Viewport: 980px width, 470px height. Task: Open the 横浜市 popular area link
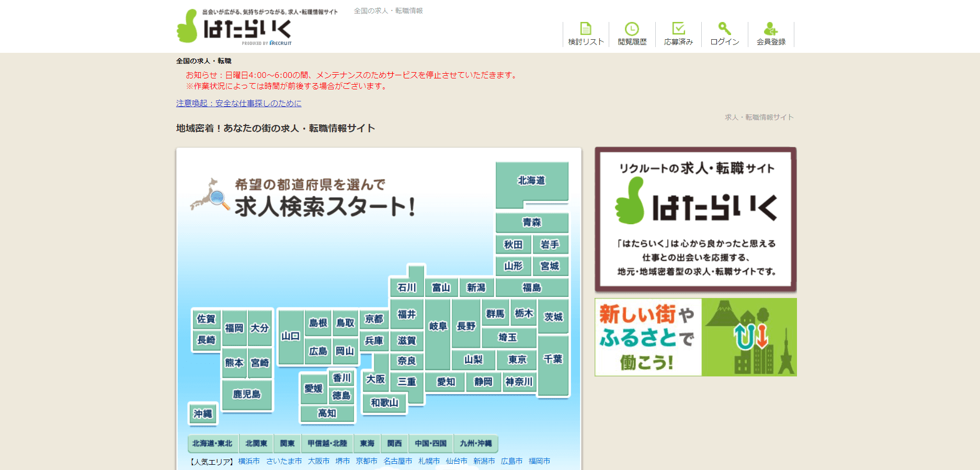click(249, 461)
